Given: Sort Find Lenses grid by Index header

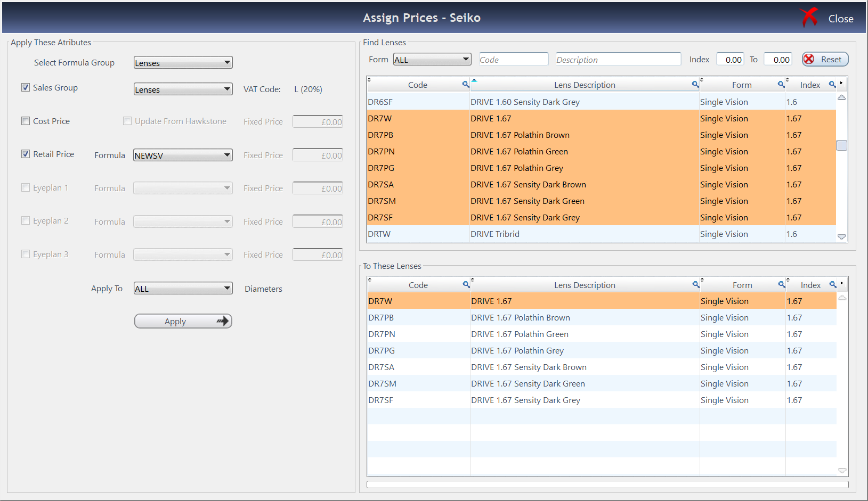Looking at the screenshot, I should [810, 85].
